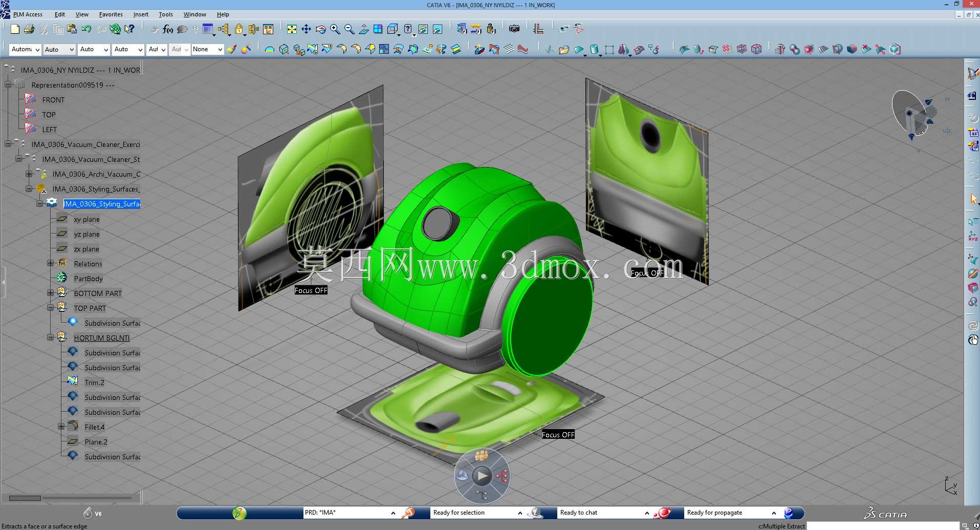
Task: Open the View menu
Action: click(x=82, y=14)
